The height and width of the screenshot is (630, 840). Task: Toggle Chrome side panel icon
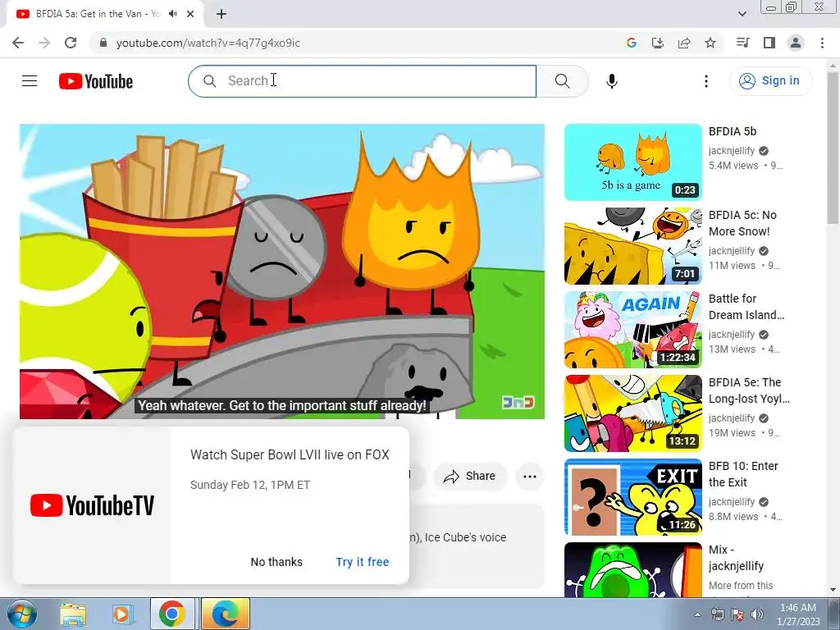pos(769,43)
